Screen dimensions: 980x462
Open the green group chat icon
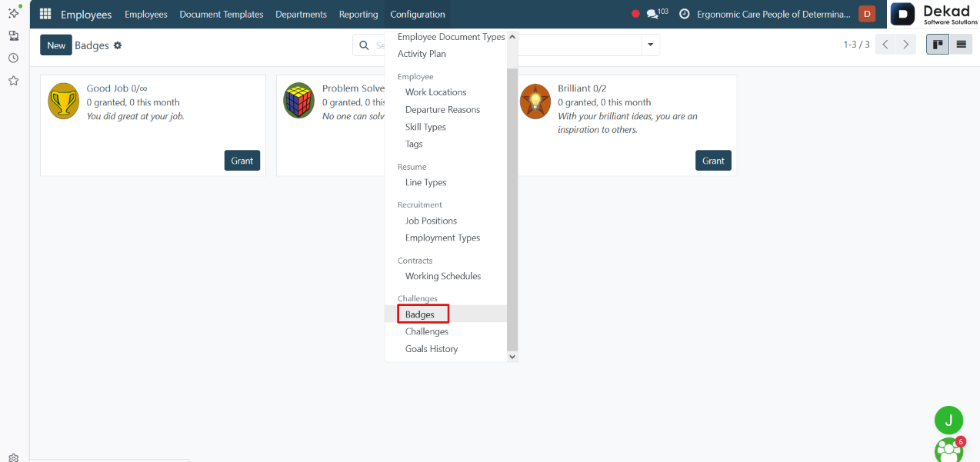click(948, 450)
